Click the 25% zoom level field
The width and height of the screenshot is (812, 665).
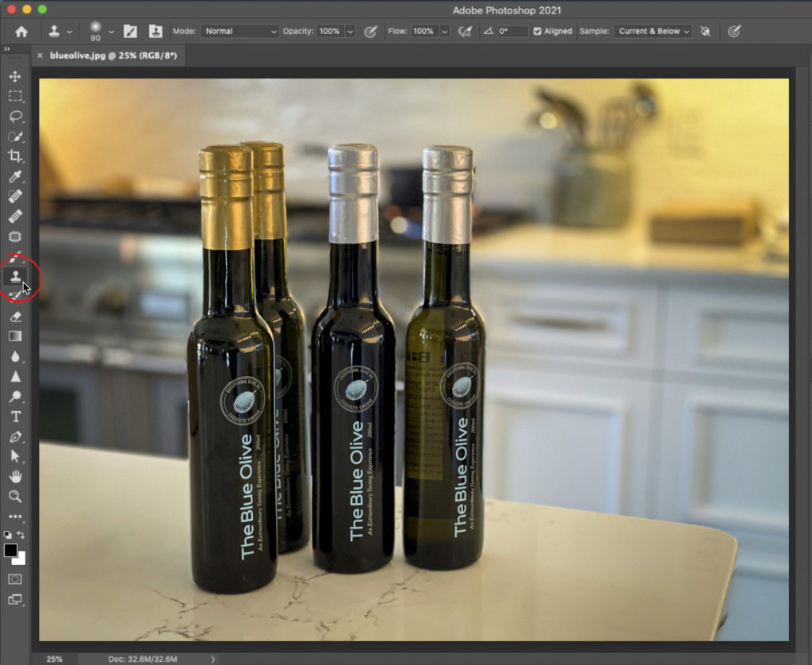click(x=55, y=659)
